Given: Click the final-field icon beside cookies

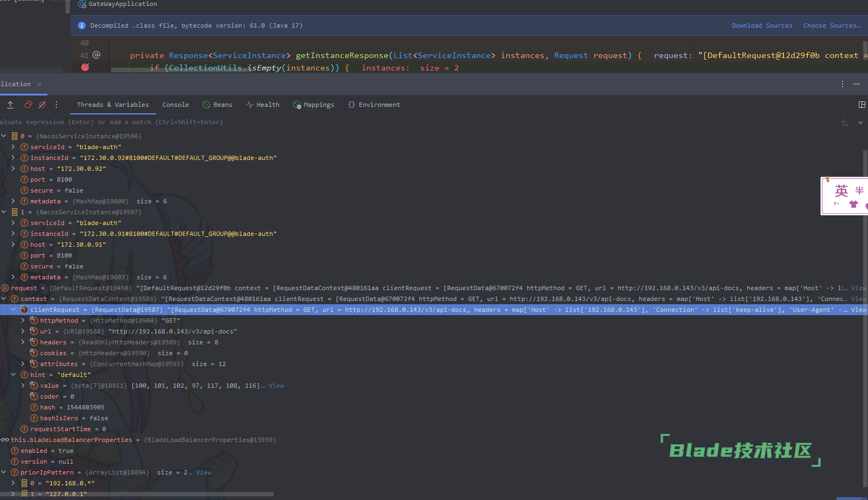Looking at the screenshot, I should click(x=34, y=353).
